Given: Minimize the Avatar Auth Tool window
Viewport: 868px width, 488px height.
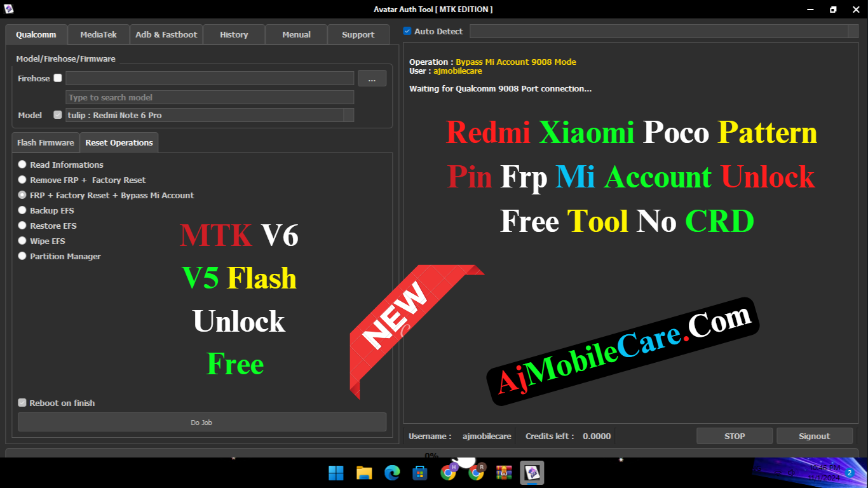Looking at the screenshot, I should (x=810, y=10).
